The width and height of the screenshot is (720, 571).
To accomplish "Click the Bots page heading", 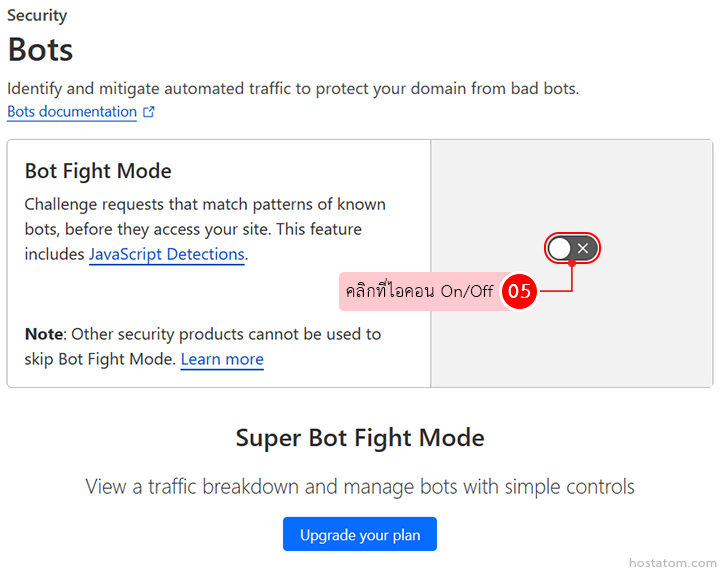I will (40, 49).
